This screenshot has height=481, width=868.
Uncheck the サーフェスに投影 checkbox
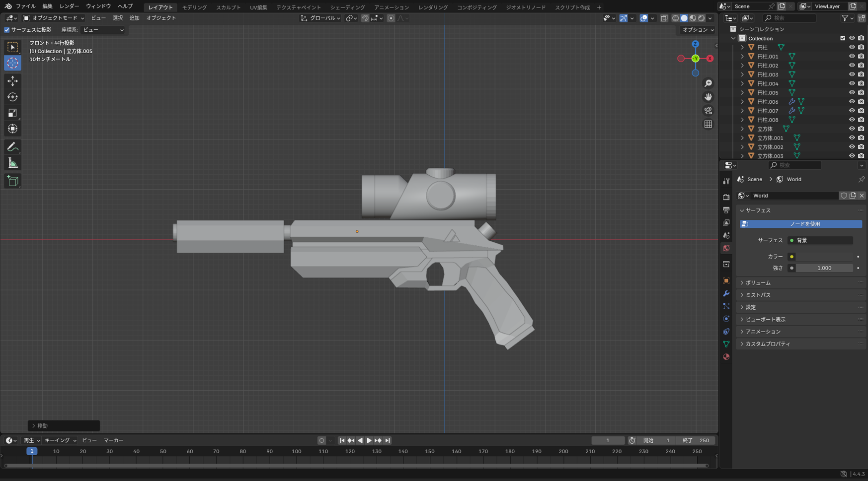click(6, 30)
